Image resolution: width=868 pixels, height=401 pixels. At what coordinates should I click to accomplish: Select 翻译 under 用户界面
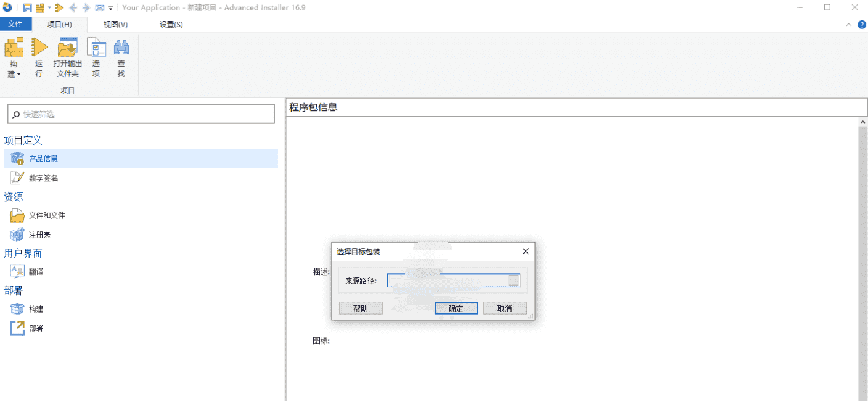pyautogui.click(x=40, y=271)
